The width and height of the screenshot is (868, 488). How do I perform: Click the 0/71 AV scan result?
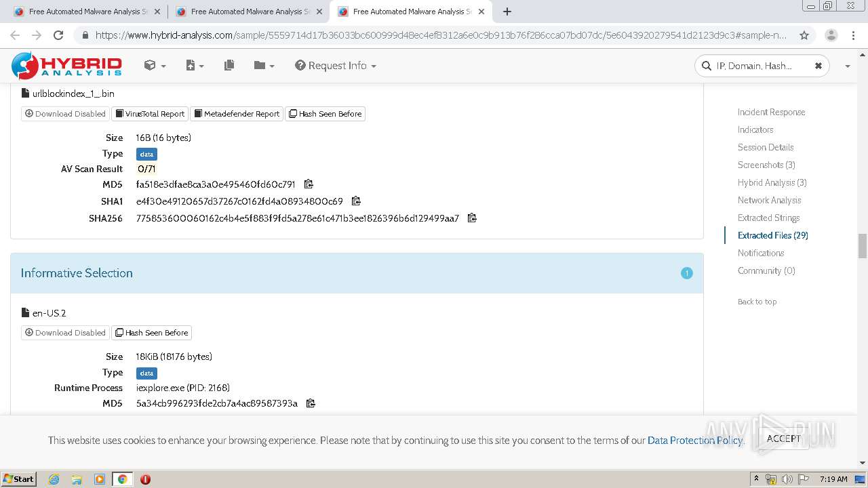click(146, 169)
